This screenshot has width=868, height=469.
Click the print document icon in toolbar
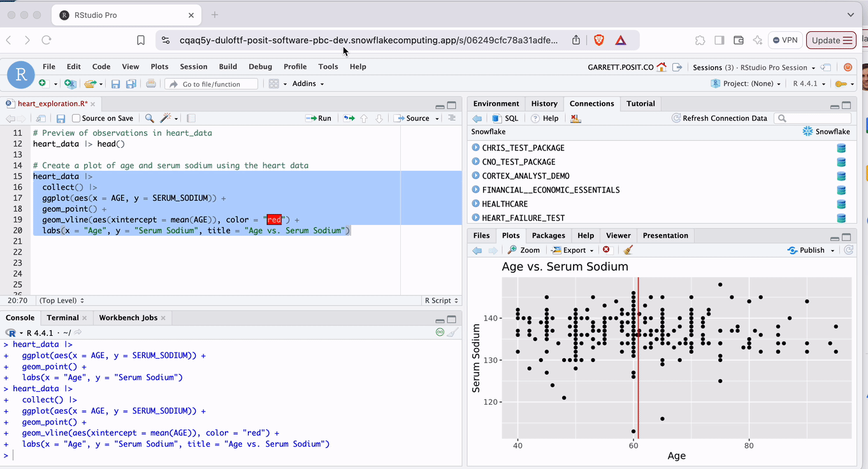click(x=150, y=84)
